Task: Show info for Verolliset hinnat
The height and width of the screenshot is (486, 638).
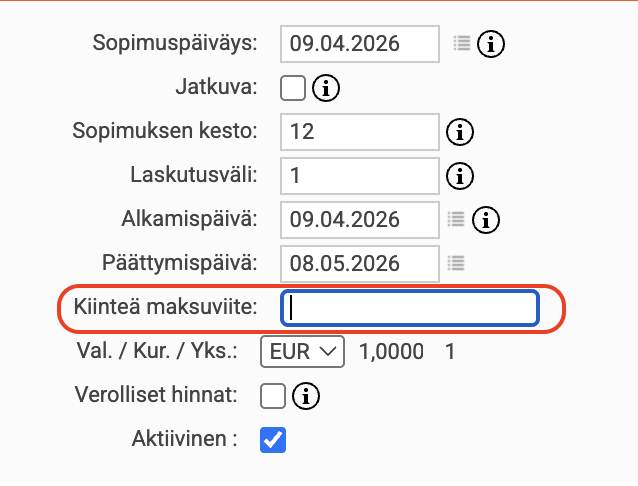Action: 305,396
